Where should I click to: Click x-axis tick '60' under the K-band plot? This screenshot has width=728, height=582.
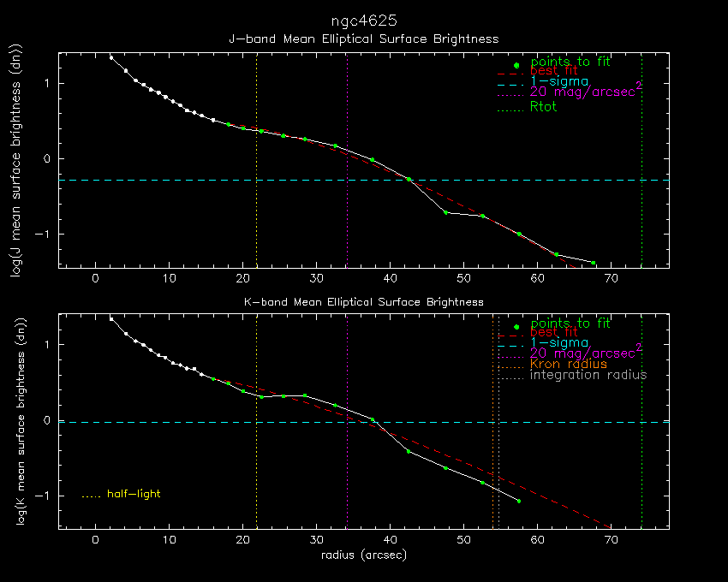[x=538, y=540]
